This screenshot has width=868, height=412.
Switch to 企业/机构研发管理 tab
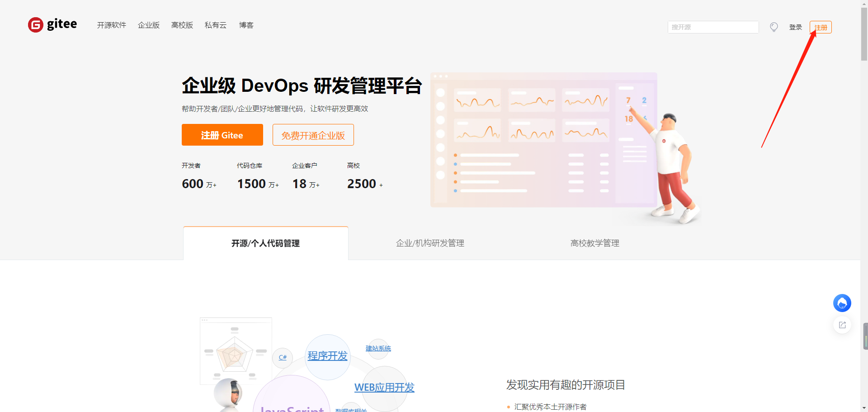click(430, 243)
